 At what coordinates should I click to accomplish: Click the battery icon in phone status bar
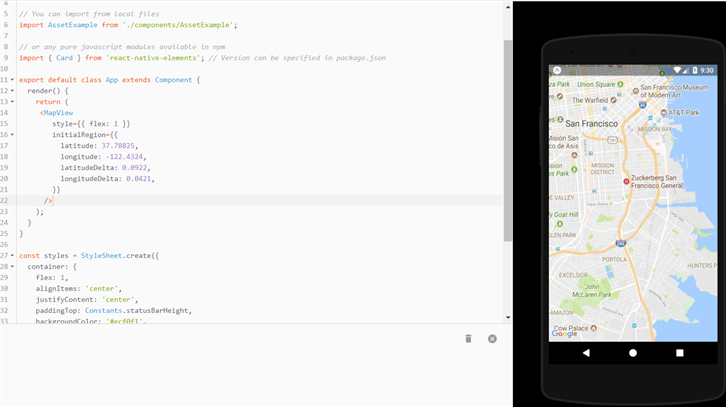pyautogui.click(x=695, y=70)
